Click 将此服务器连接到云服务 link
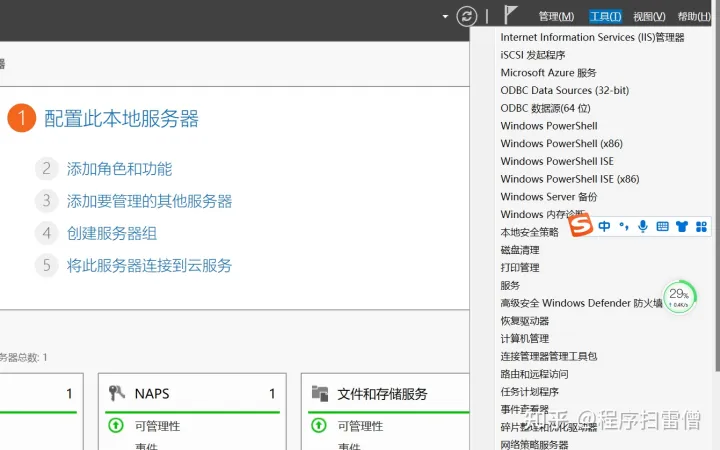Screen dimensions: 720x450 click(149, 265)
